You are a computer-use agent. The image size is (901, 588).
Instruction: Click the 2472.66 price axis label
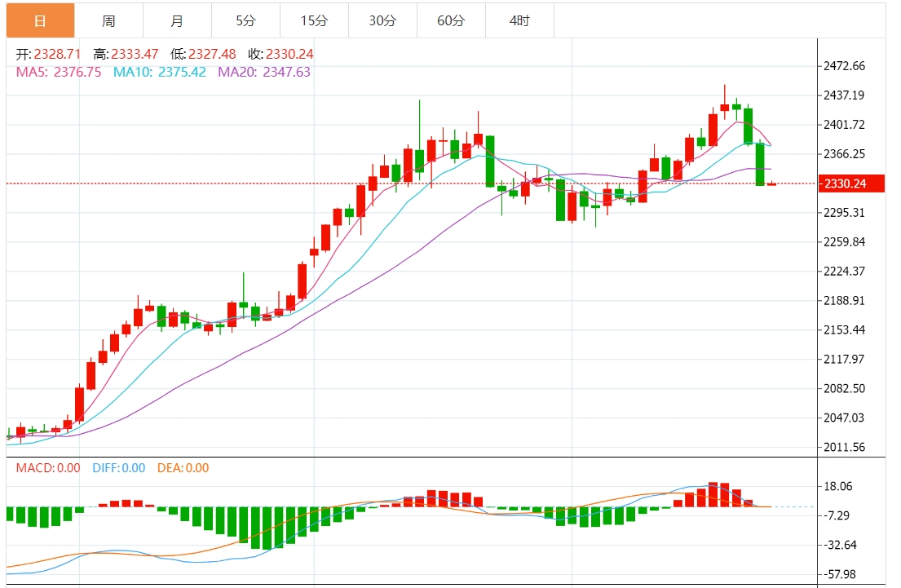(844, 66)
